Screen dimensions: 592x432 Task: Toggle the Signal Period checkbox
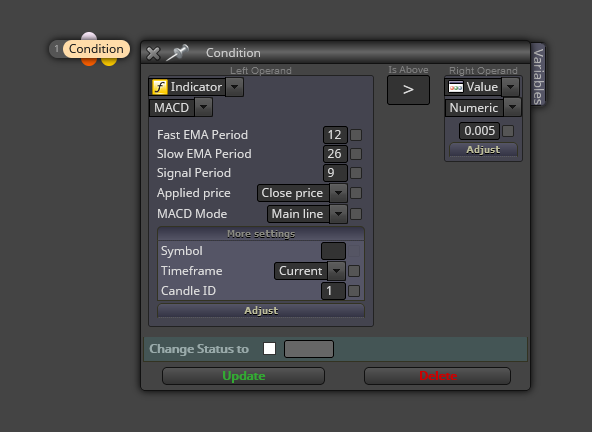click(356, 173)
